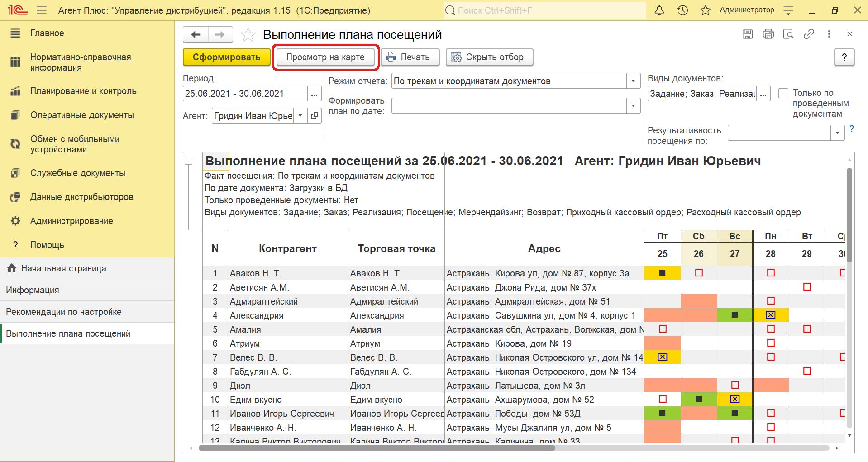Click the search field Поиск Ctrl+Shift+F
Screen dimensions: 868x462
[545, 10]
